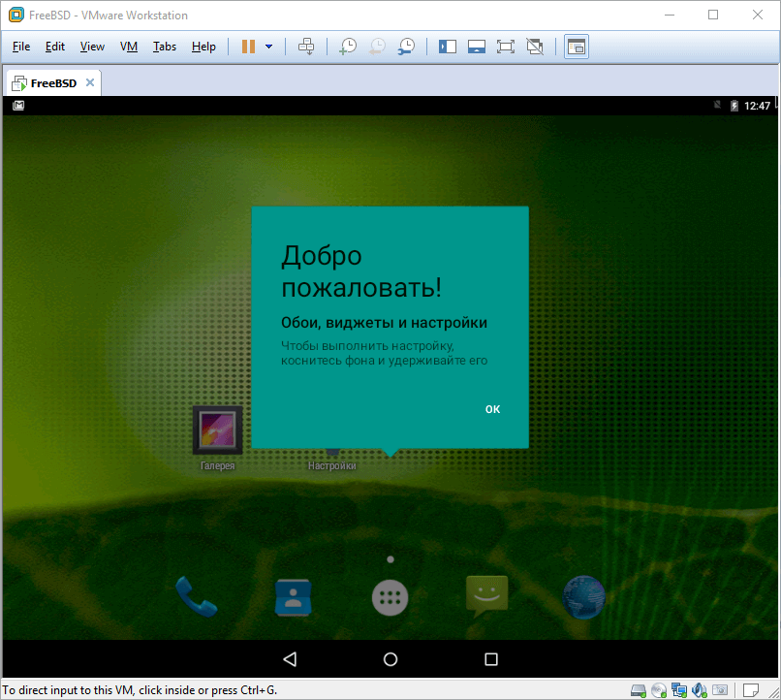
Task: Tap the Android back button
Action: (x=290, y=659)
